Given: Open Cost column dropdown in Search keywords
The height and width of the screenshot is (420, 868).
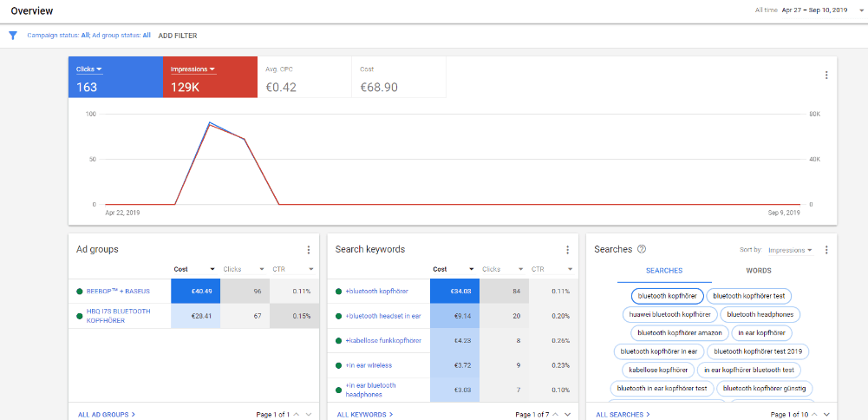Looking at the screenshot, I should tap(471, 269).
